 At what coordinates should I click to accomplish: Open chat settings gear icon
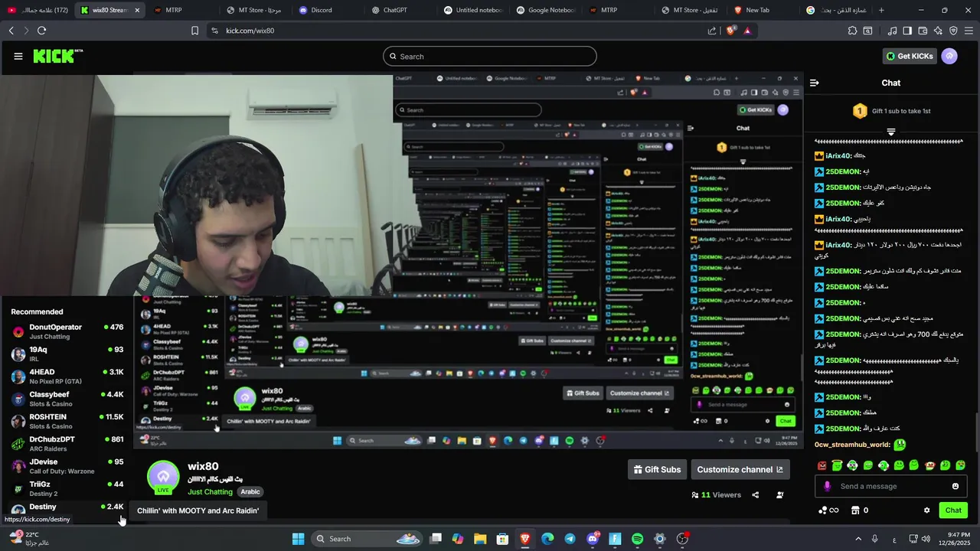click(926, 510)
